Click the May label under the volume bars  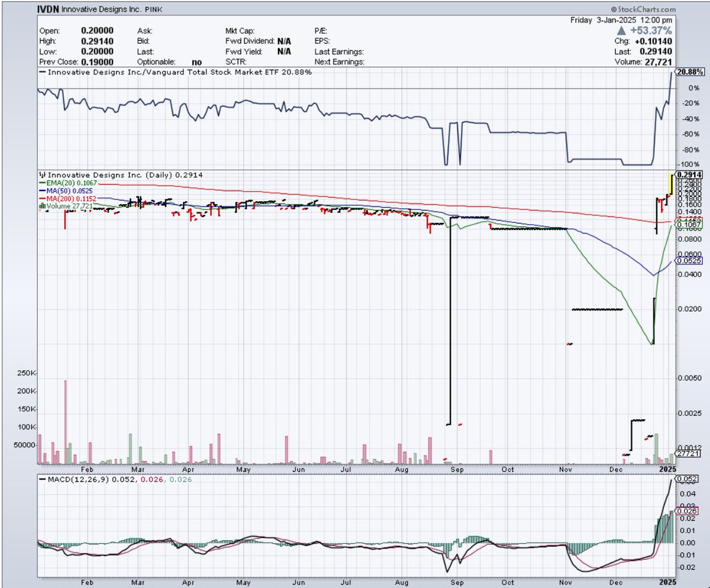tap(244, 469)
